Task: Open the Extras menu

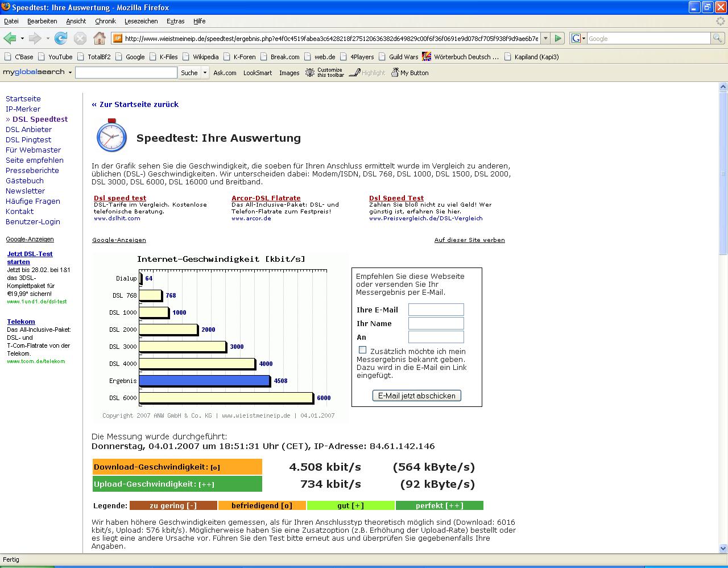Action: point(175,21)
